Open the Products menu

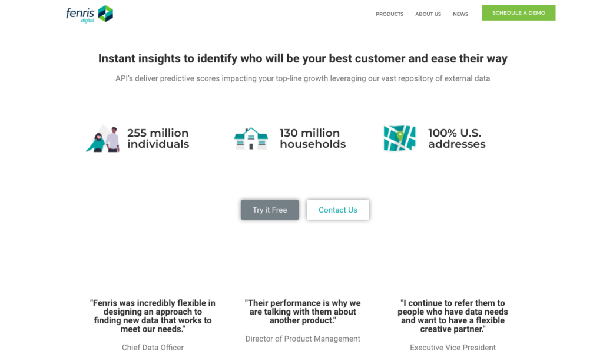coord(390,14)
